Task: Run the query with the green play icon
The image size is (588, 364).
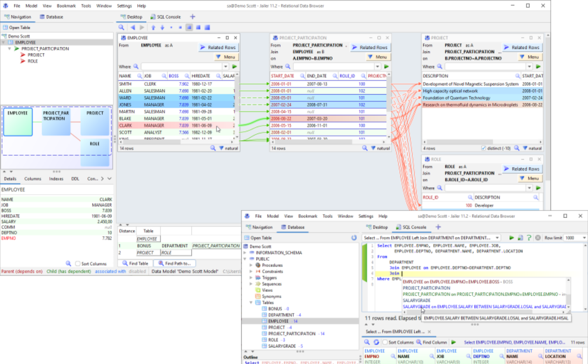Action: click(x=511, y=238)
